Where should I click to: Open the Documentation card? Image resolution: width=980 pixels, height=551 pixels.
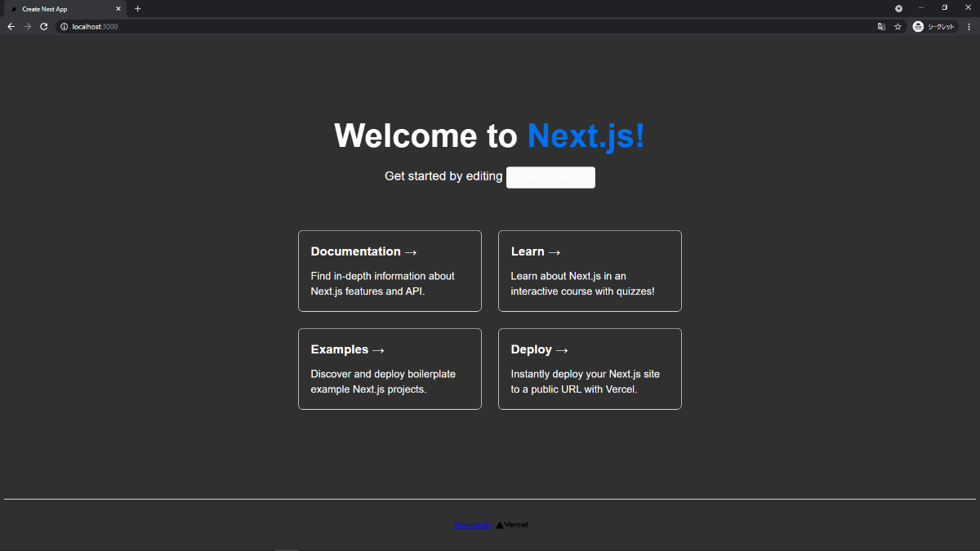[390, 271]
